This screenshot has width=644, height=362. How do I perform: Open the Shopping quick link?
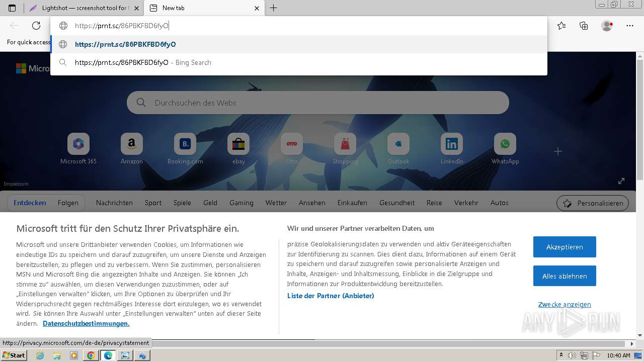click(x=345, y=149)
